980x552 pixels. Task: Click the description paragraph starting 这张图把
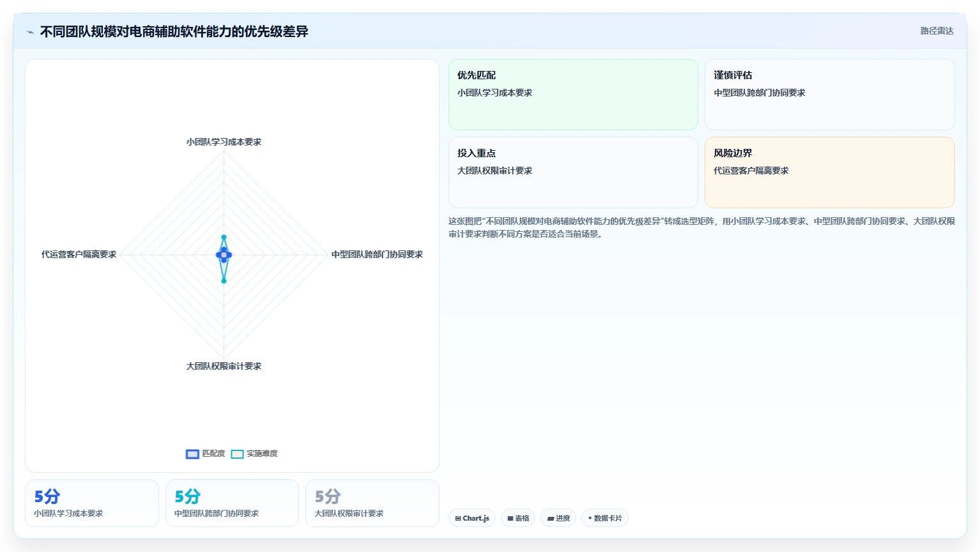coord(701,227)
